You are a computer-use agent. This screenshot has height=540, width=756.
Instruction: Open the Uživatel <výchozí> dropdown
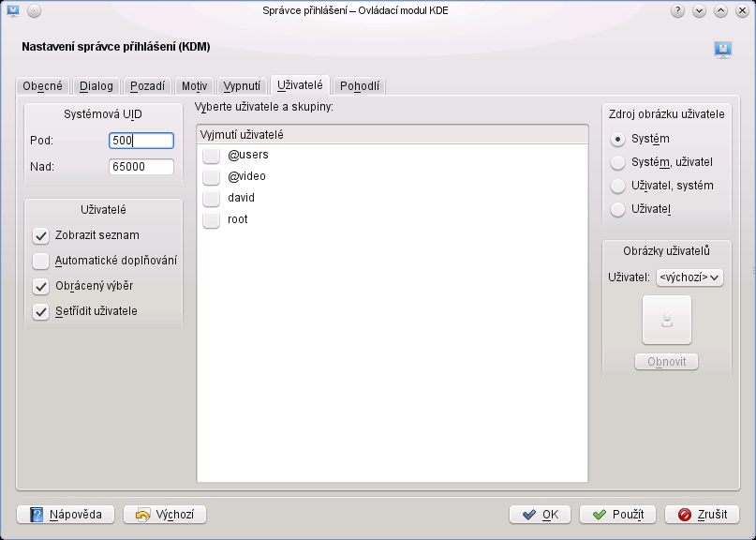689,277
